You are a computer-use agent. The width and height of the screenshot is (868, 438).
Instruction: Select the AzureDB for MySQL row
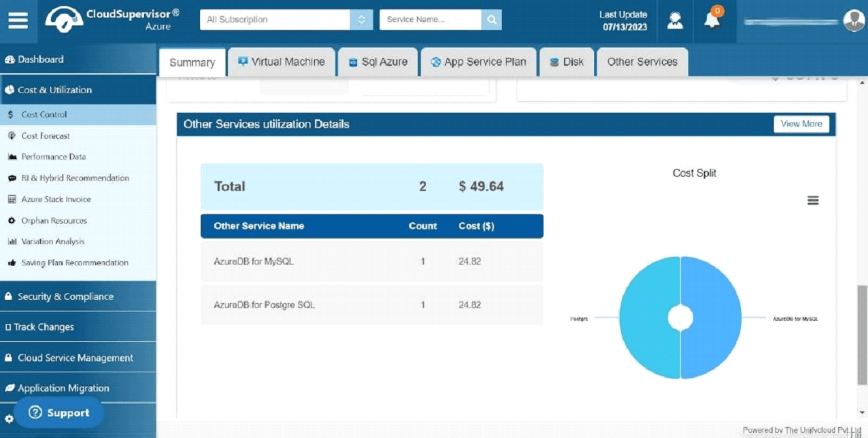point(372,262)
